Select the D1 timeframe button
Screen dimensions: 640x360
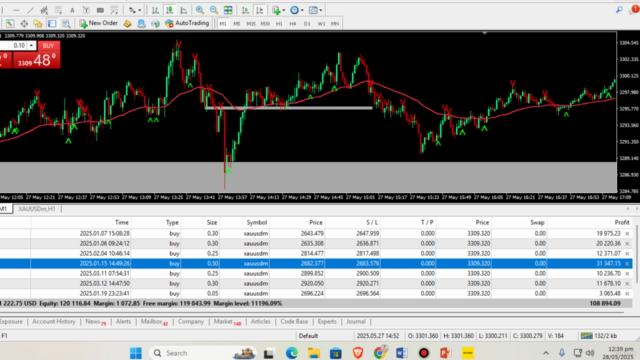pyautogui.click(x=307, y=24)
